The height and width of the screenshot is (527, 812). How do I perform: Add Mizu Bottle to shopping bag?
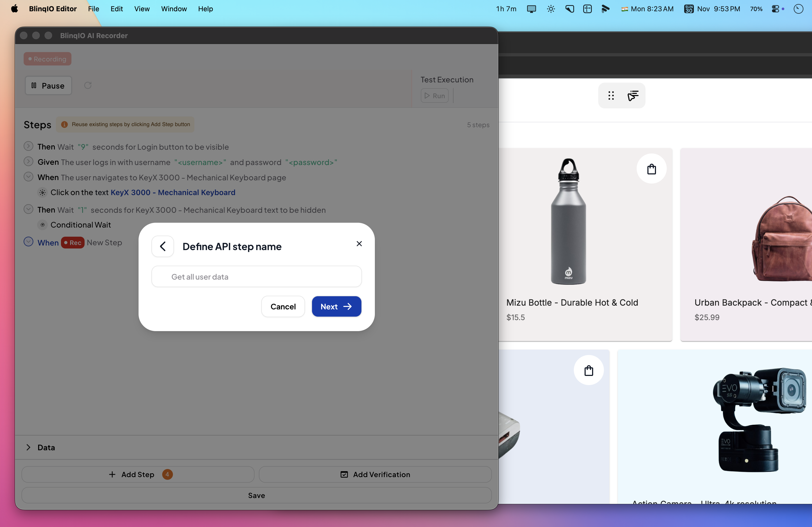point(651,169)
